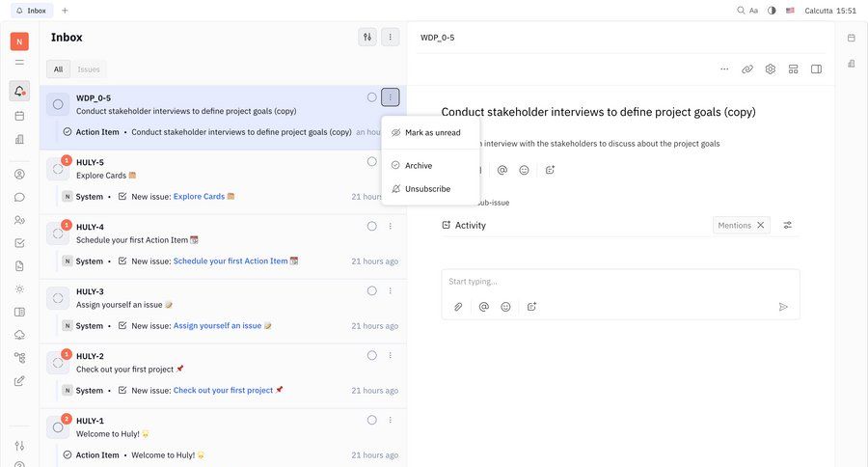
Task: Mark the HULY-2 notification circle as read
Action: click(372, 356)
